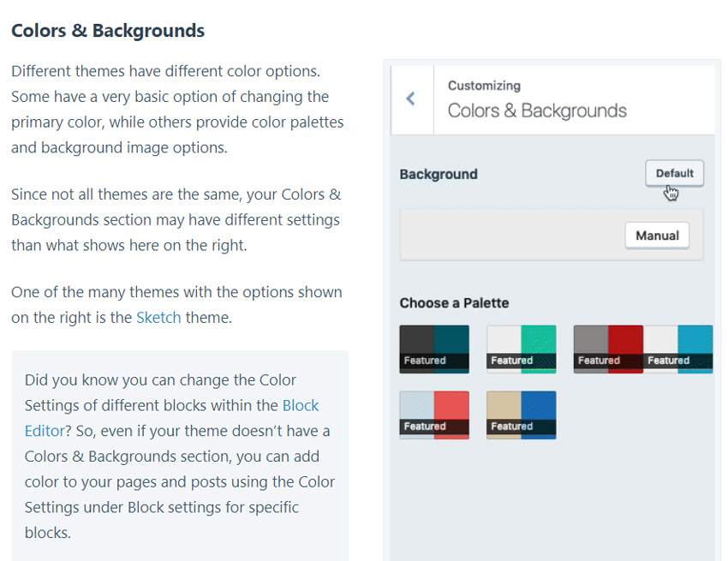Click the Default background button
728x561 pixels.
click(x=674, y=173)
